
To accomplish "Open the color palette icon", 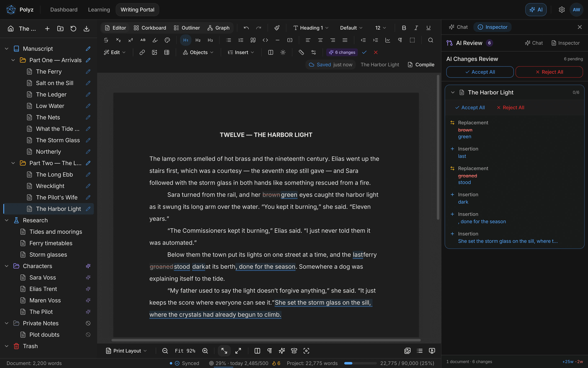I will (x=167, y=40).
